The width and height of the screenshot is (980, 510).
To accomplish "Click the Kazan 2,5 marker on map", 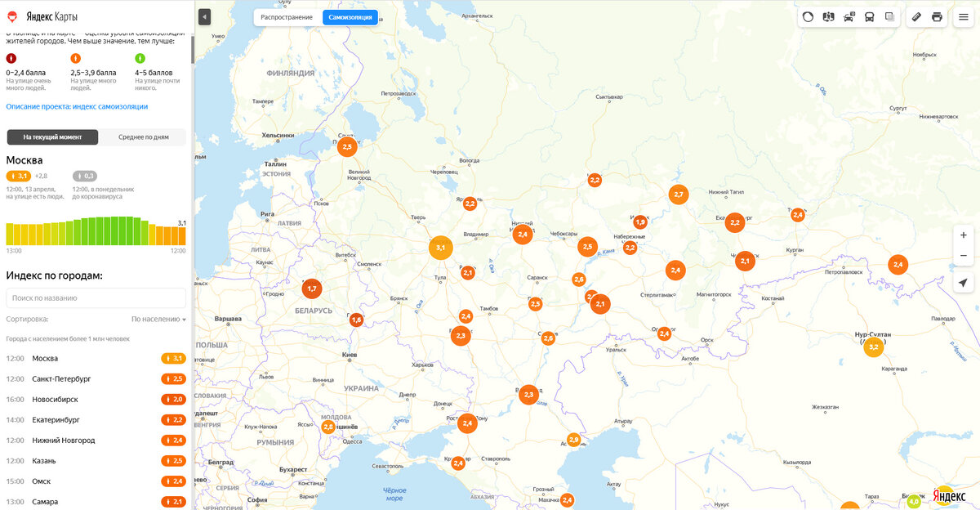I will [587, 246].
